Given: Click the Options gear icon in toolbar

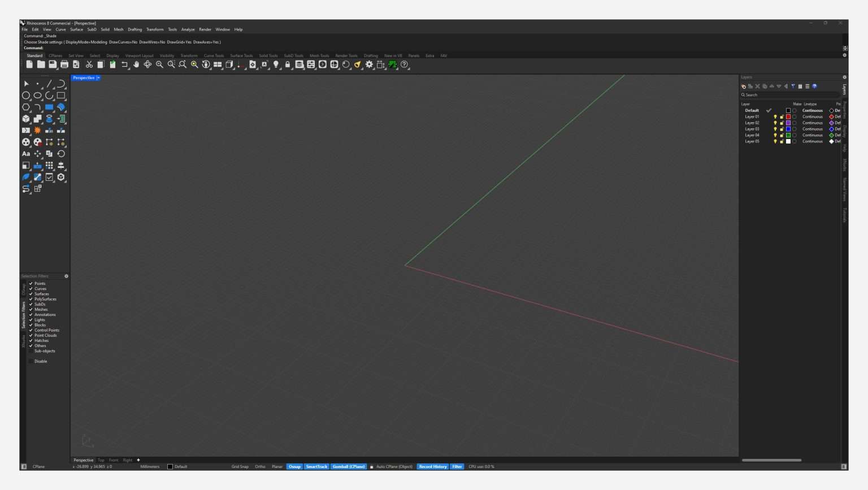Looking at the screenshot, I should (369, 64).
